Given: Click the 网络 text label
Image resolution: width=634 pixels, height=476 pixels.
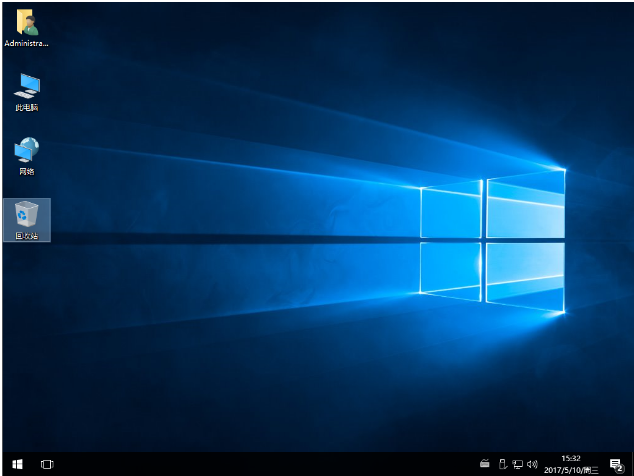Looking at the screenshot, I should (x=26, y=171).
